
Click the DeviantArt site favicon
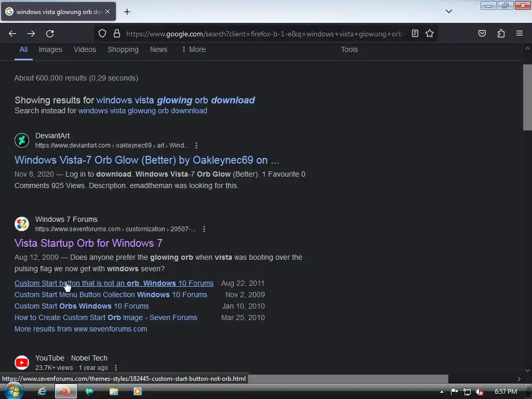pyautogui.click(x=22, y=140)
